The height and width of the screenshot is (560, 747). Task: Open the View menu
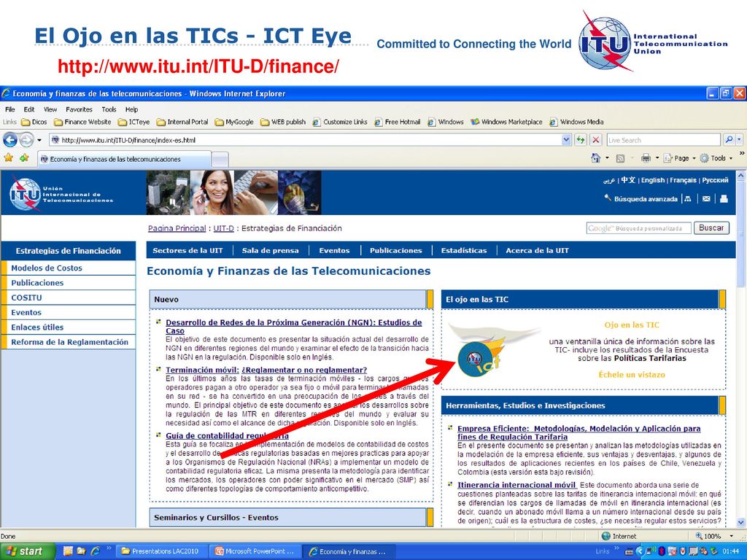point(50,109)
